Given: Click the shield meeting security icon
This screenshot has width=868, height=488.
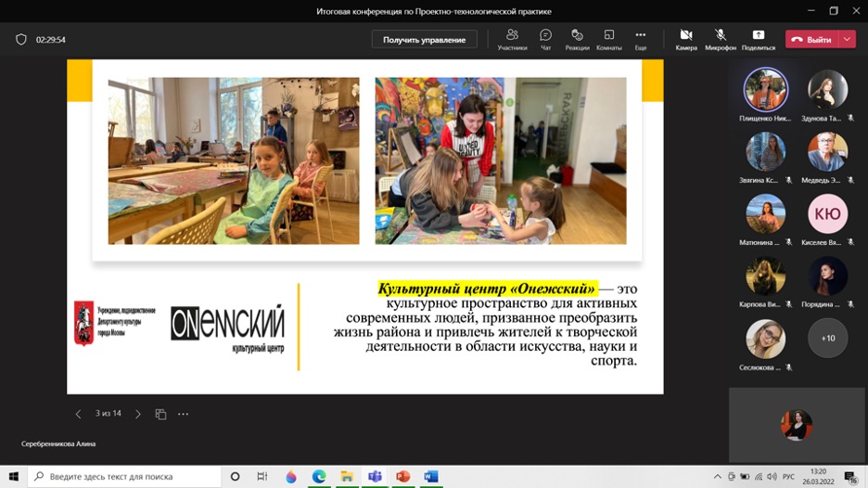Looking at the screenshot, I should coord(21,40).
